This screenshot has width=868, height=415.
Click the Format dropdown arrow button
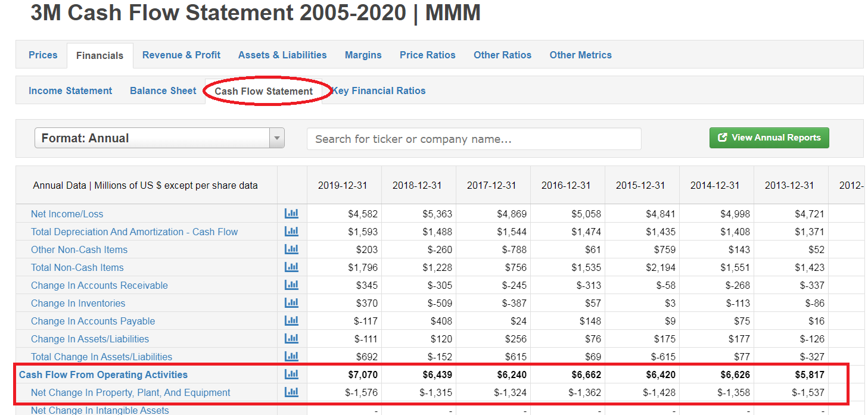click(x=276, y=138)
